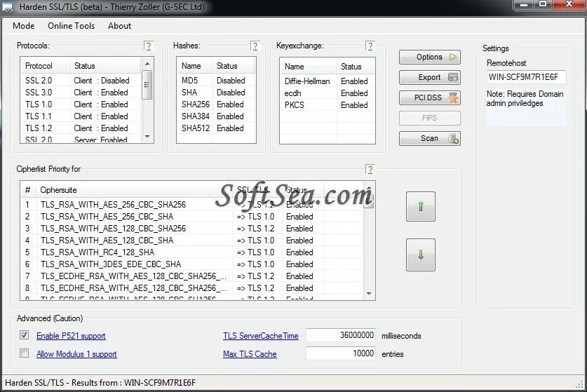This screenshot has width=587, height=392.
Task: Select ciphersuite TLS_RSA_WITH_3DES_EDE_CBC_SHA
Action: [x=192, y=264]
